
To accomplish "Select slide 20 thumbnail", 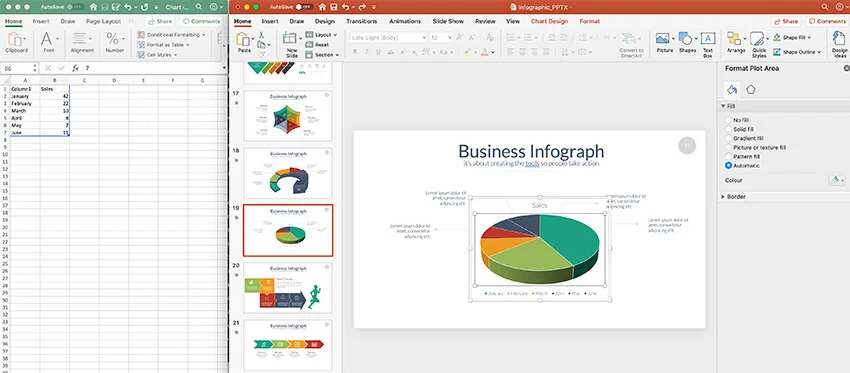I will click(x=288, y=288).
